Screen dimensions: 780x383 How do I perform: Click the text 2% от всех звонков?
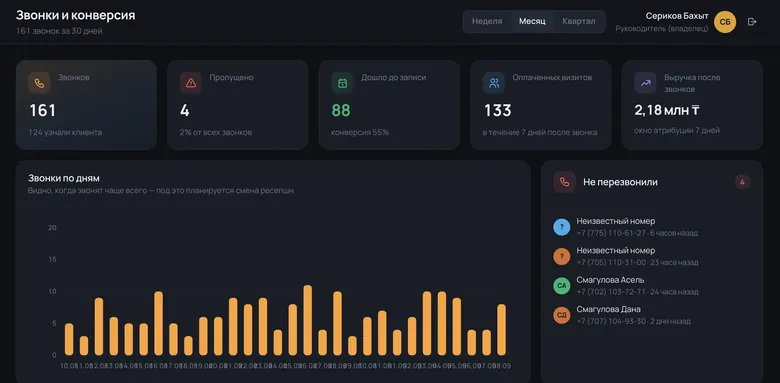tap(216, 132)
